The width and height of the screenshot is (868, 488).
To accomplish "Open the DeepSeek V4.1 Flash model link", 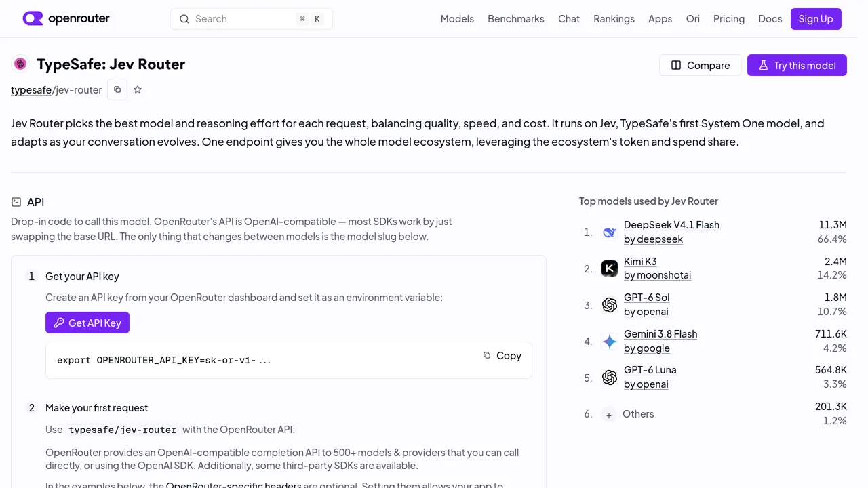I will coord(671,225).
